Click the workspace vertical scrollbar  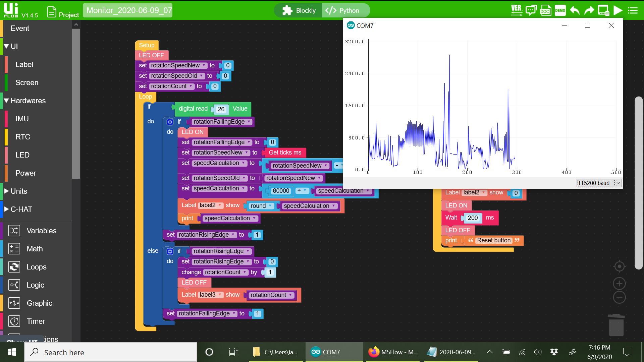click(639, 183)
